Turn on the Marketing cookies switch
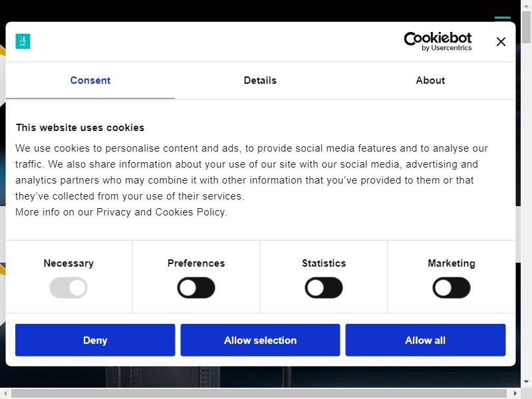Viewport: 532px width, 399px height. [452, 288]
